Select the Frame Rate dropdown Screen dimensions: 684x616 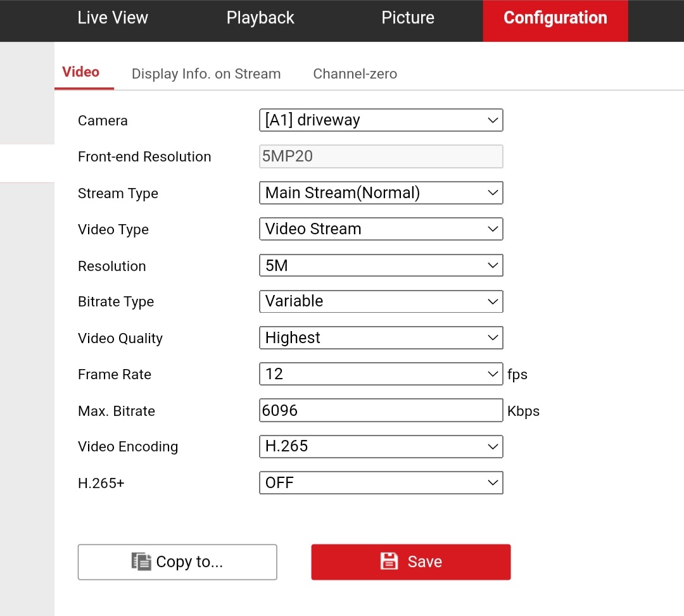(x=381, y=374)
